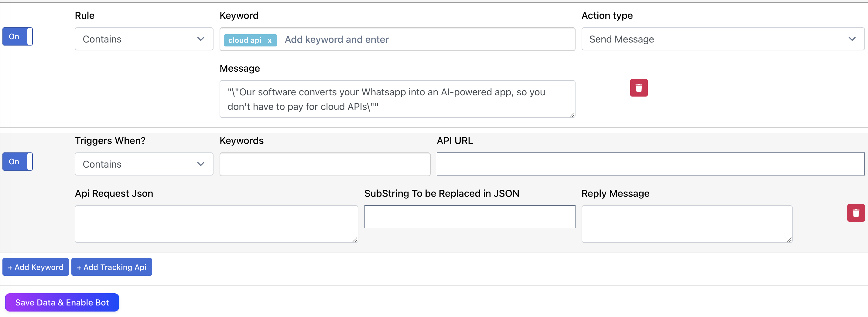Delete the tracking API rule
This screenshot has width=868, height=317.
click(x=856, y=213)
